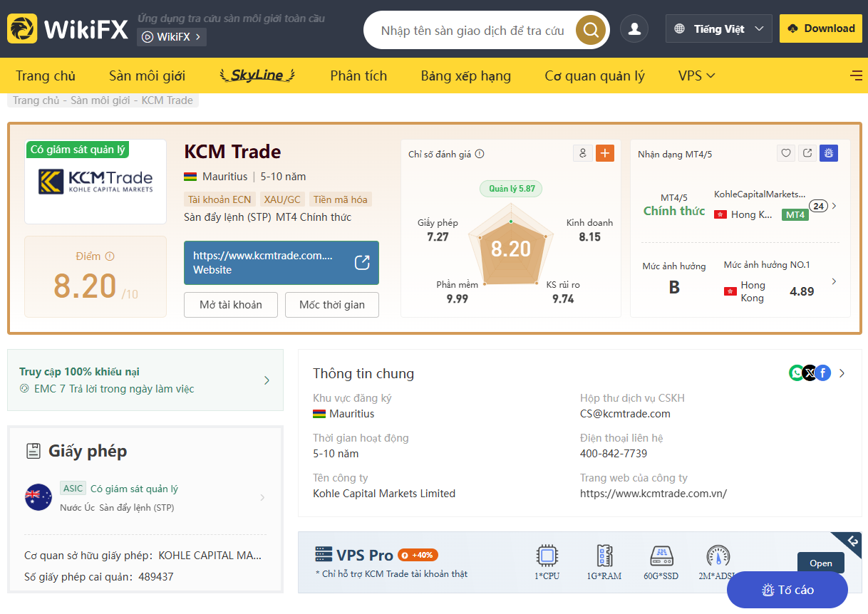Click the broker name search input field
The width and height of the screenshot is (868, 614).
tap(472, 31)
